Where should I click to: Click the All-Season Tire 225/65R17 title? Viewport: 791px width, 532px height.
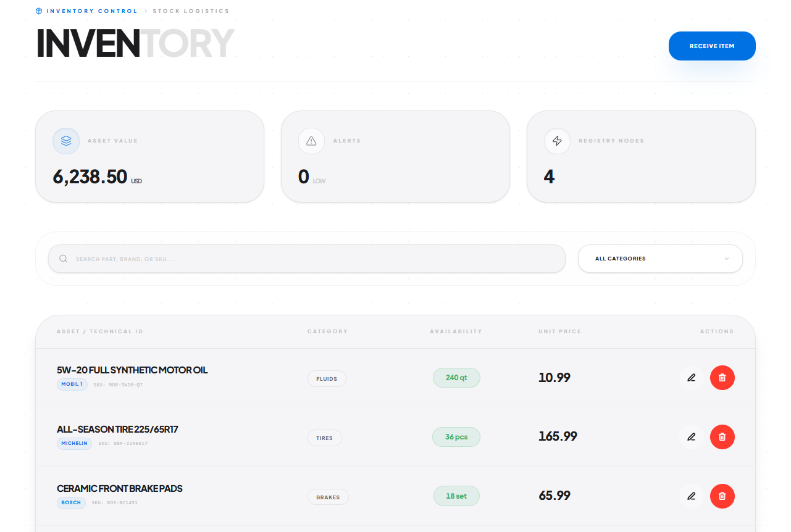(x=117, y=430)
